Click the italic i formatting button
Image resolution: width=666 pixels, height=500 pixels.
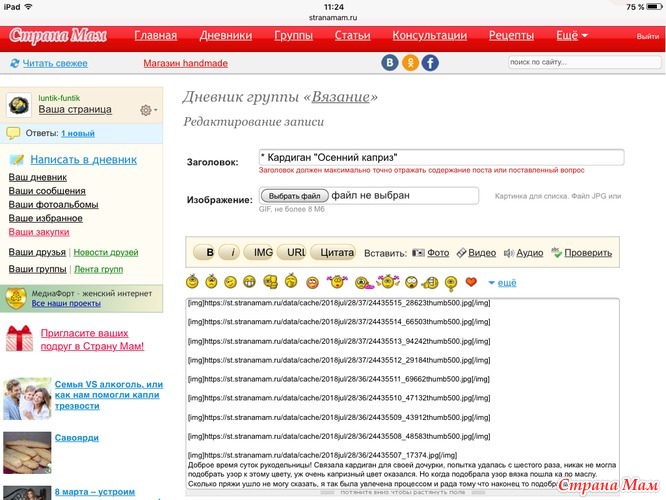[x=229, y=252]
